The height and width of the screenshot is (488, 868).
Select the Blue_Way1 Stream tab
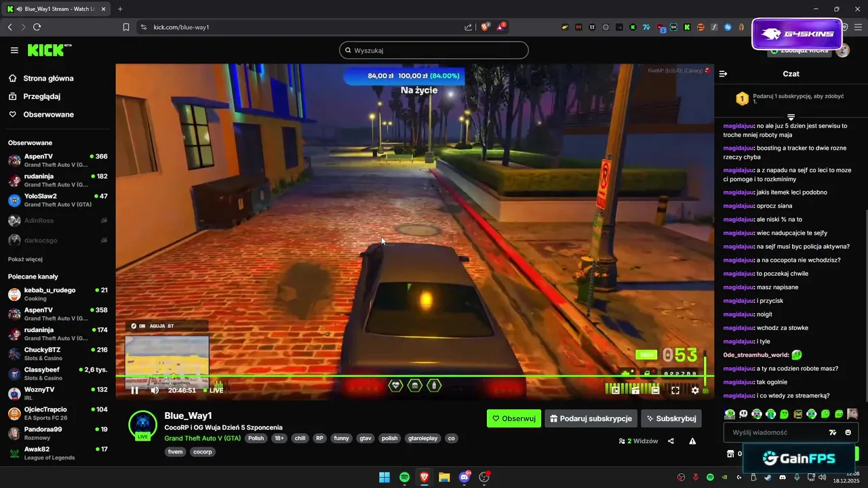56,9
